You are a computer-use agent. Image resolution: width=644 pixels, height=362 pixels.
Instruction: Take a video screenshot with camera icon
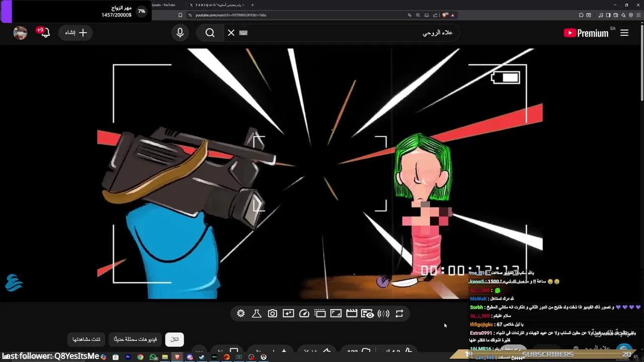(272, 314)
